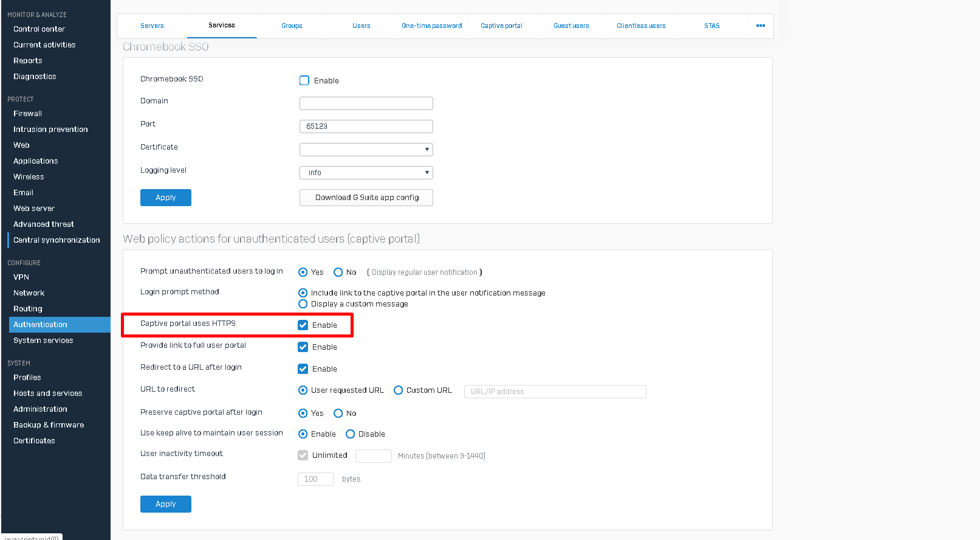Apply the captive portal web policy settings
Viewport: 980px width, 540px height.
[x=165, y=504]
